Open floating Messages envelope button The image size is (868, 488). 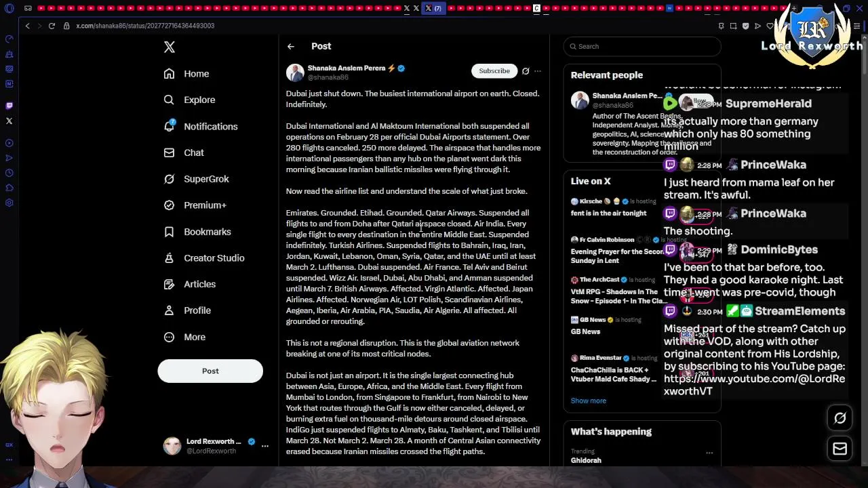click(840, 449)
